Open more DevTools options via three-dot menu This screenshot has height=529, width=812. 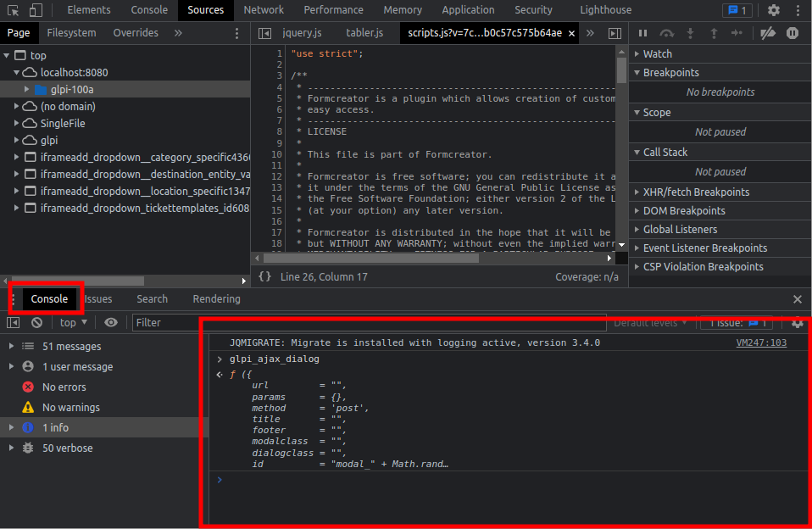tap(798, 9)
